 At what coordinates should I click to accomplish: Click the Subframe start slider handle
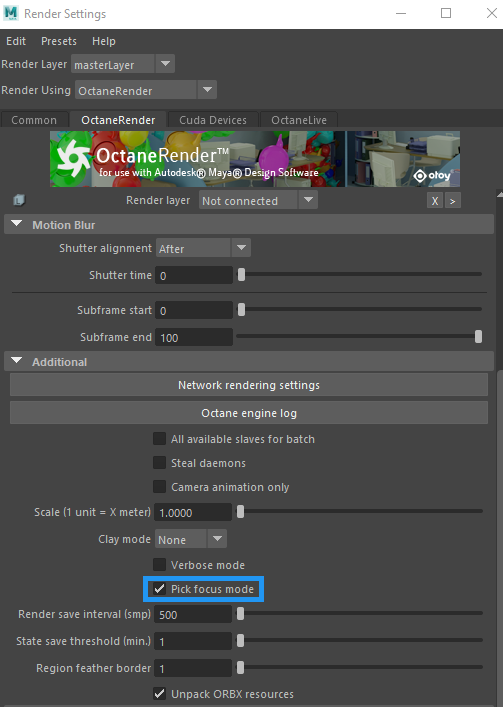(242, 309)
